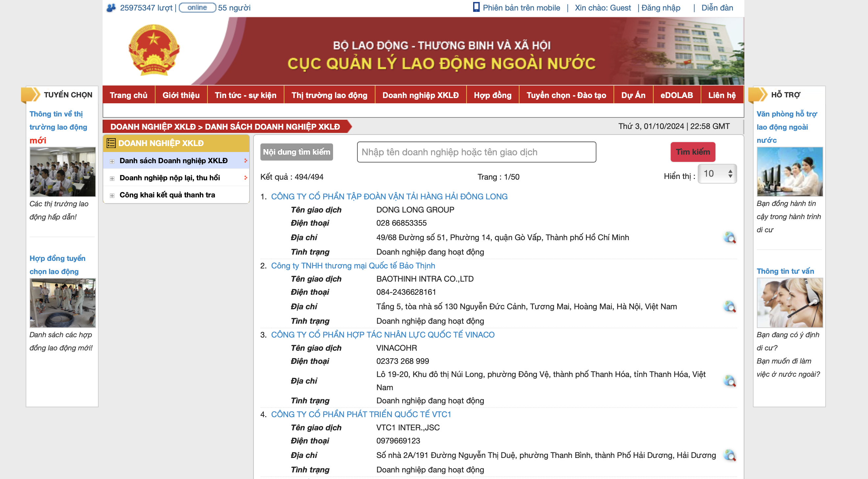Click detail magnifier icon for BAOTHINH INTRA
The height and width of the screenshot is (479, 868).
click(730, 307)
